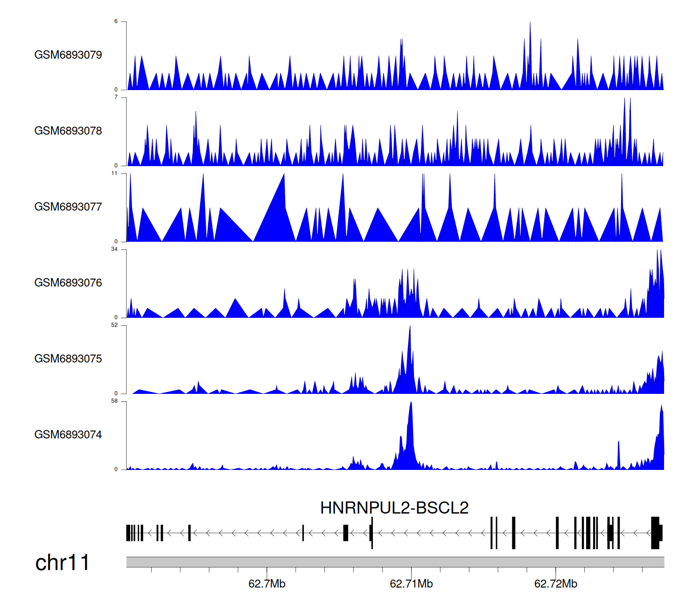Click the GSM6893077 sample name
The image size is (700, 616).
click(68, 207)
